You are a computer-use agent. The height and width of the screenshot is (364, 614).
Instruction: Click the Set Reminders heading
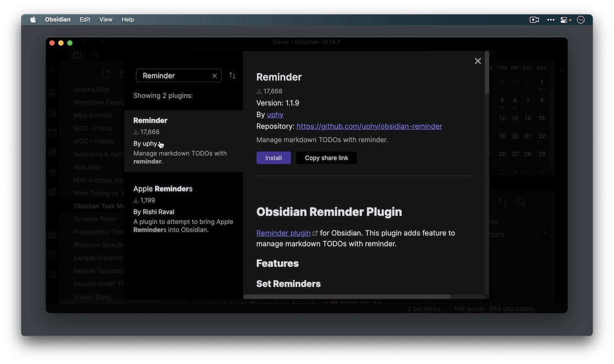click(289, 284)
